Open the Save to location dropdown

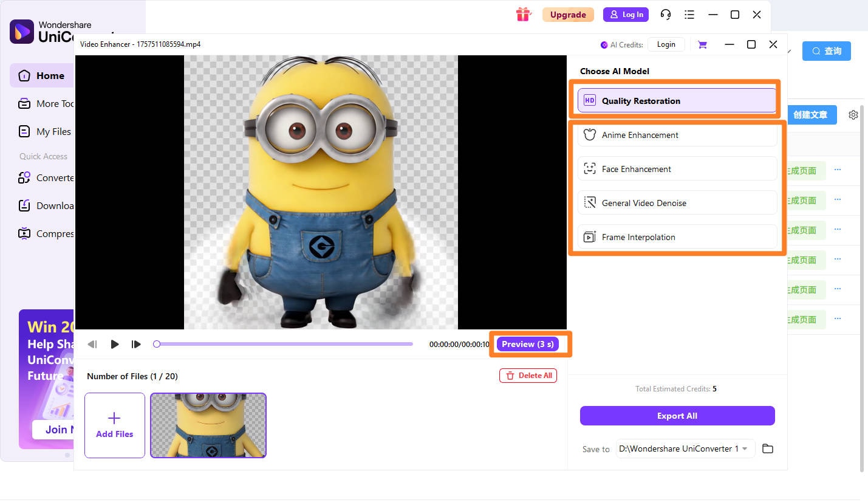[686, 449]
